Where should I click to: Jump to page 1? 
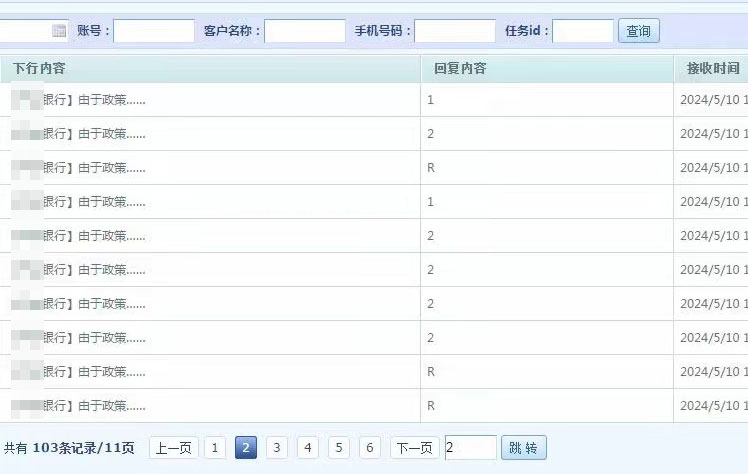point(215,448)
